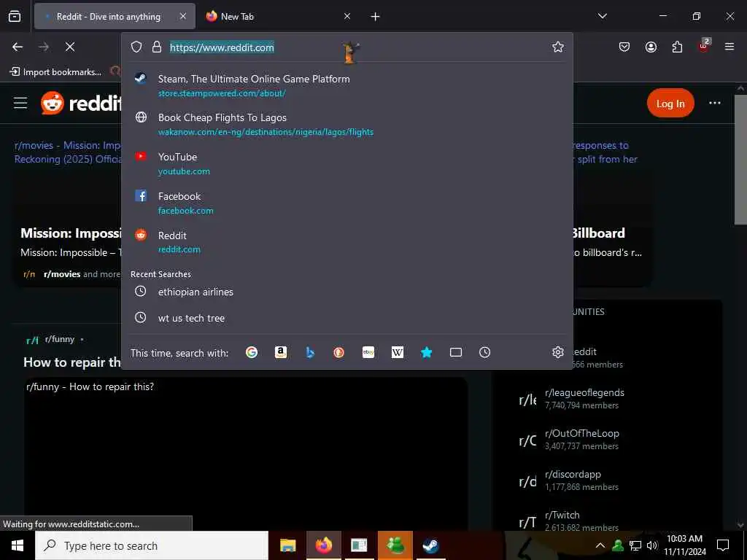The image size is (747, 560).
Task: Search within History clock icon
Action: tap(484, 352)
